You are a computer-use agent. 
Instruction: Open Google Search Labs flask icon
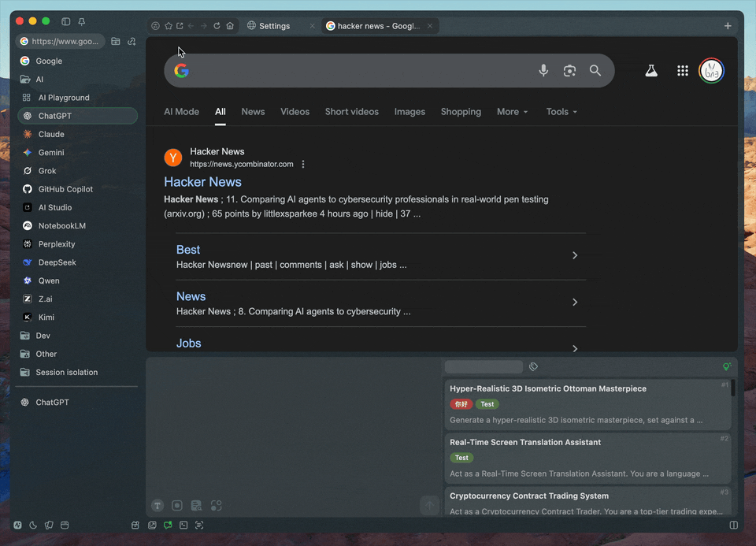coord(651,71)
